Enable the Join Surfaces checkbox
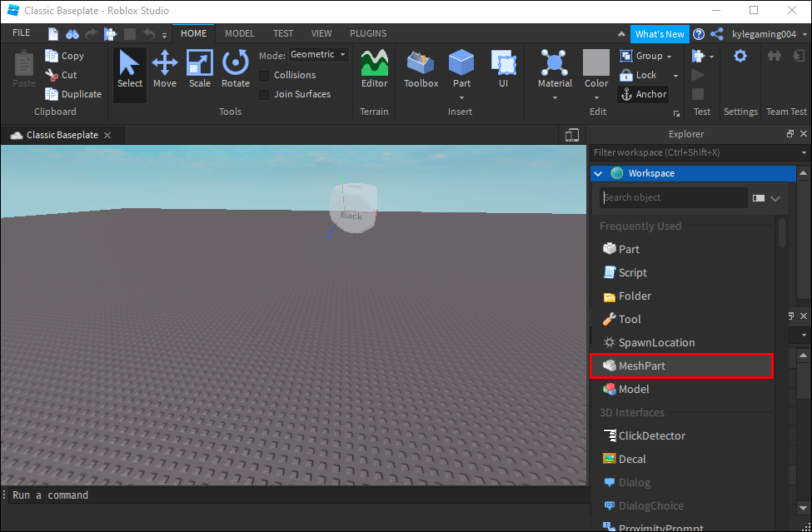The image size is (812, 532). point(264,95)
